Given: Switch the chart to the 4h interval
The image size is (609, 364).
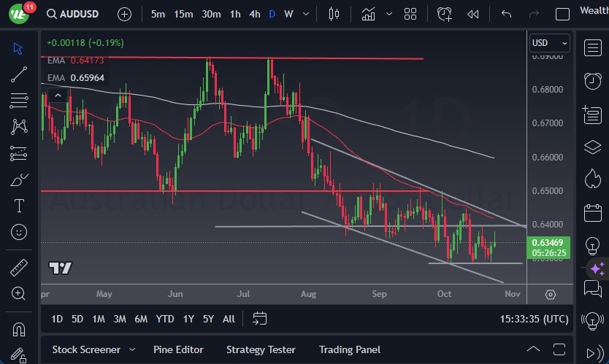Looking at the screenshot, I should pos(254,14).
